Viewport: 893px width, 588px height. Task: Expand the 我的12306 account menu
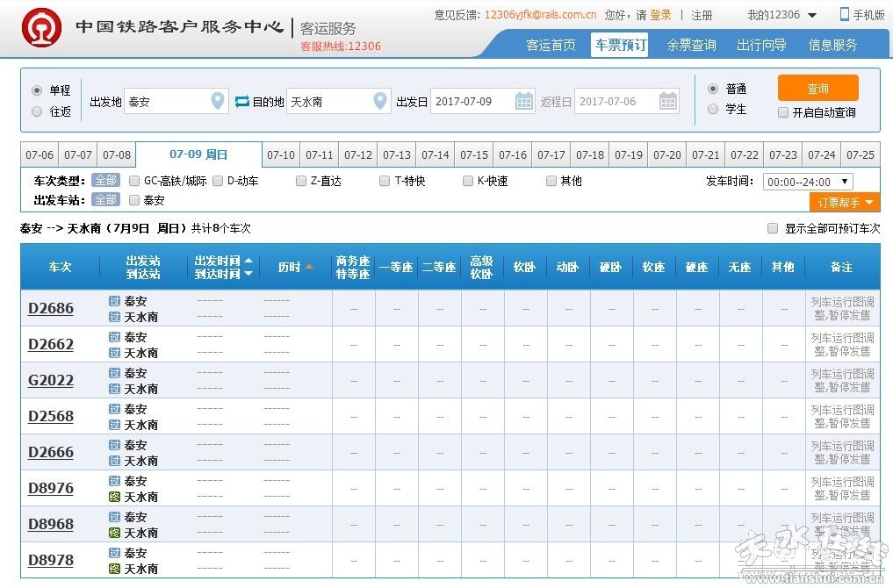click(781, 15)
